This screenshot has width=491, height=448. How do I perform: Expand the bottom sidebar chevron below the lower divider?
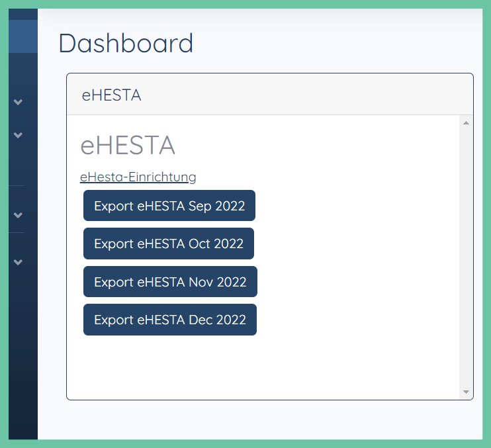coord(18,262)
